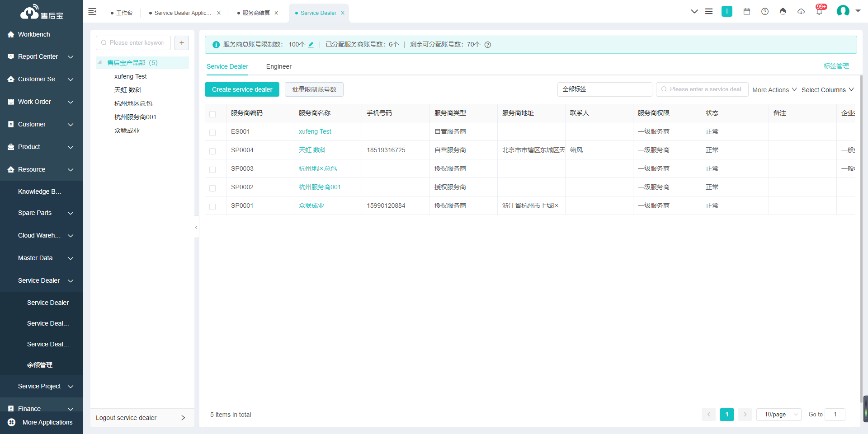868x434 pixels.
Task: Click the Product sidebar icon
Action: pyautogui.click(x=11, y=147)
